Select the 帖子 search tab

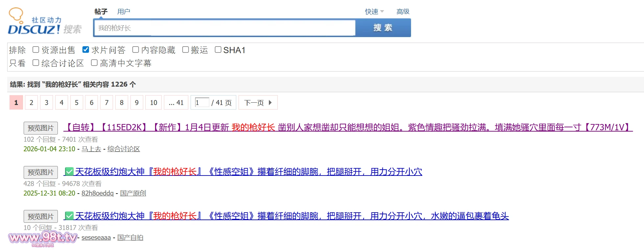(x=101, y=12)
